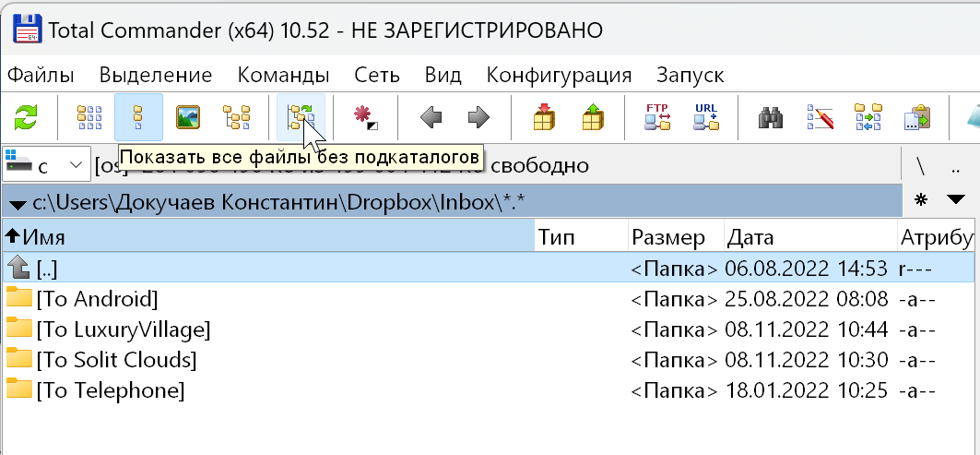Open the directory hotlist asterisk button
The width and height of the screenshot is (980, 455).
(x=921, y=199)
